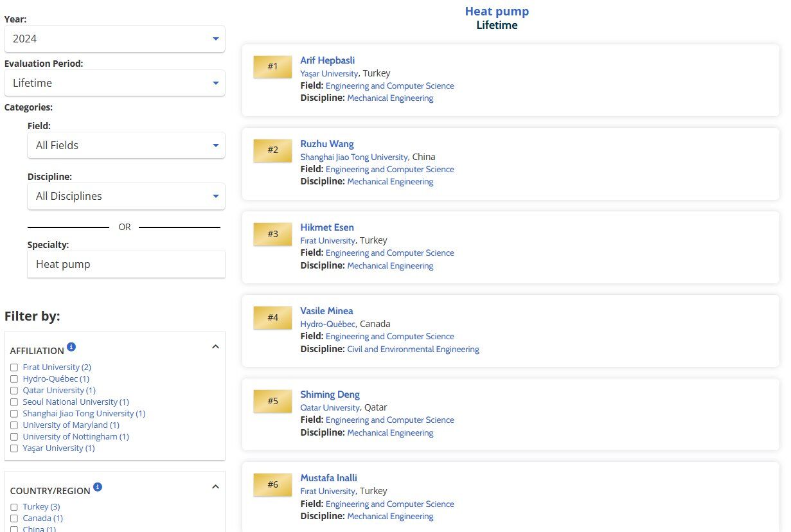
Task: Enable the Turkey country filter checkbox
Action: point(14,508)
